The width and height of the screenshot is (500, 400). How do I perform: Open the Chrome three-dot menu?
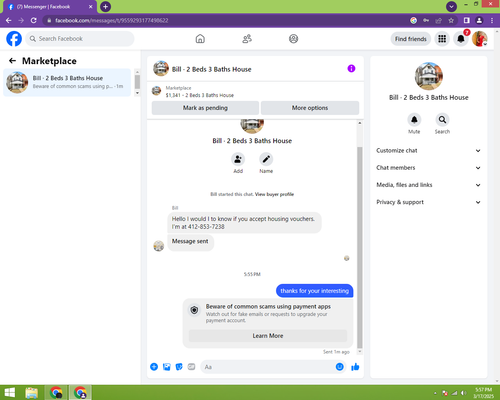coord(492,21)
